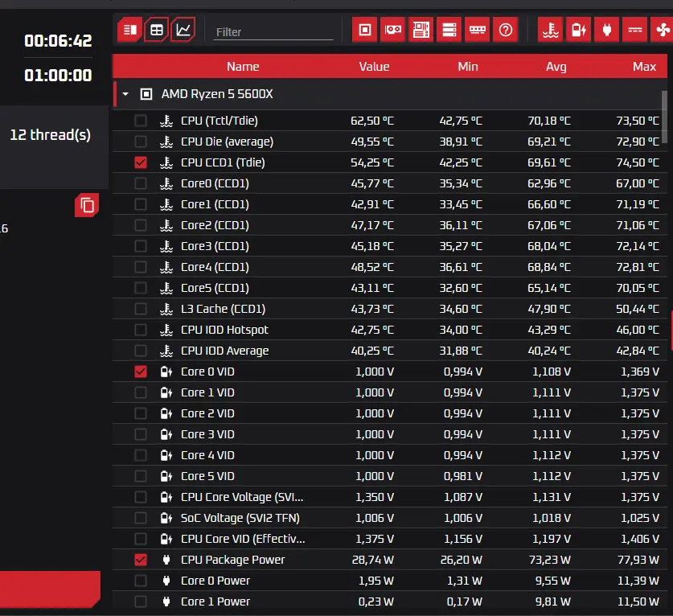This screenshot has width=673, height=616.
Task: Click the 12 thread(s) label
Action: pos(50,135)
